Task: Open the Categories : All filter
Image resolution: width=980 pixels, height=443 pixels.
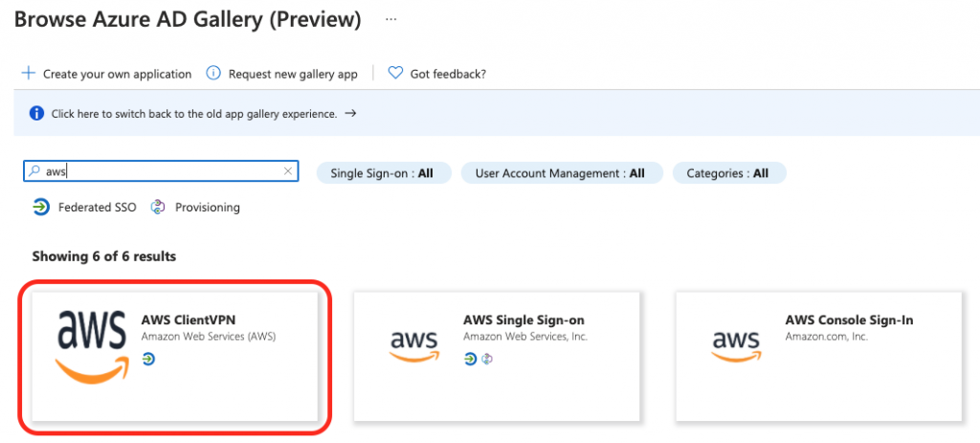Action: point(729,173)
